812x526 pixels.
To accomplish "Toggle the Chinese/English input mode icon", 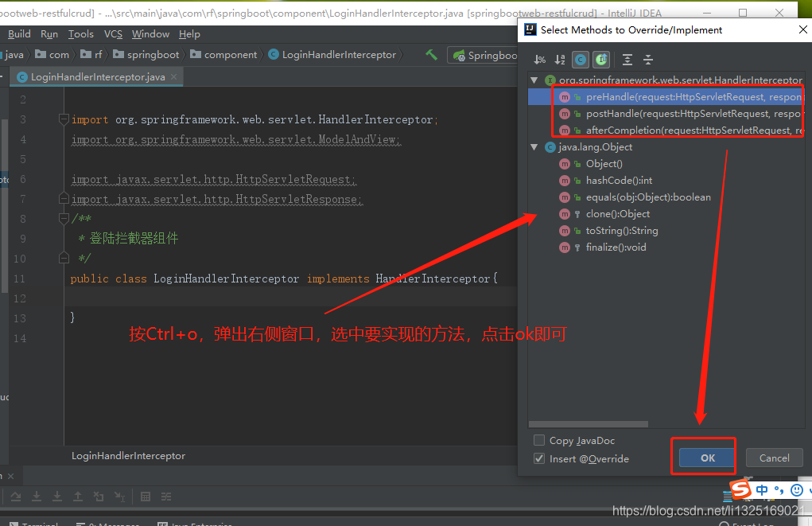I will click(x=762, y=489).
